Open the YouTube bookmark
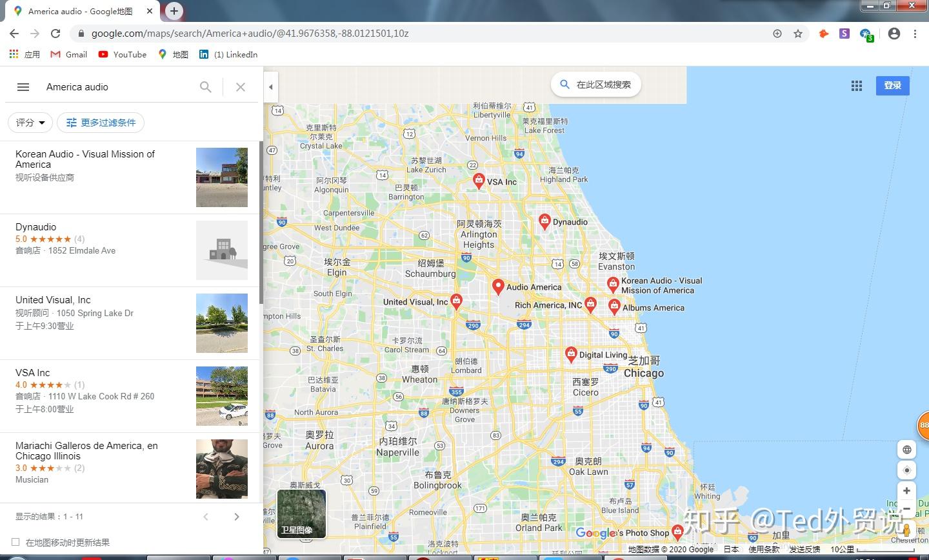The height and width of the screenshot is (560, 929). [x=123, y=55]
